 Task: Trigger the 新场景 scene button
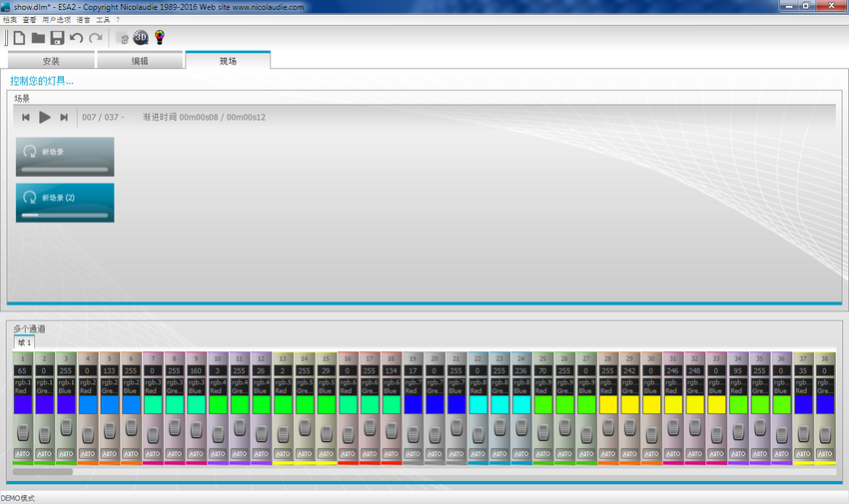(x=65, y=157)
